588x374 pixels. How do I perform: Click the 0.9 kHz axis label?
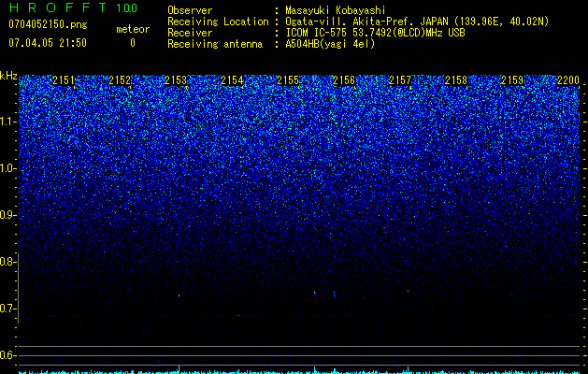7,215
